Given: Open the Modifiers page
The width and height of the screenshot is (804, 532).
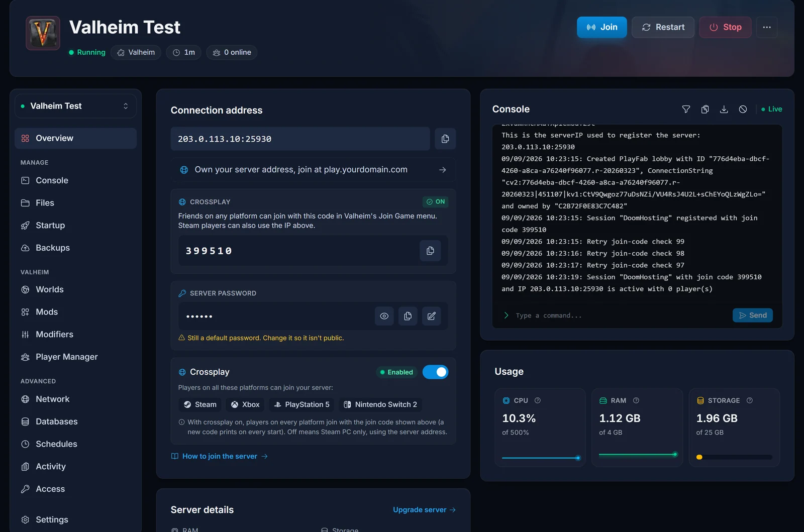Looking at the screenshot, I should coord(75,334).
